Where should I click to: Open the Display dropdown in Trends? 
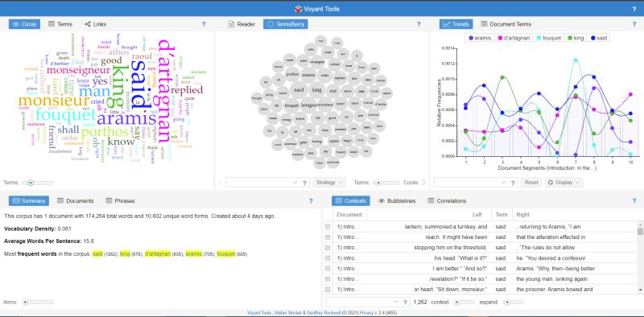[x=563, y=183]
